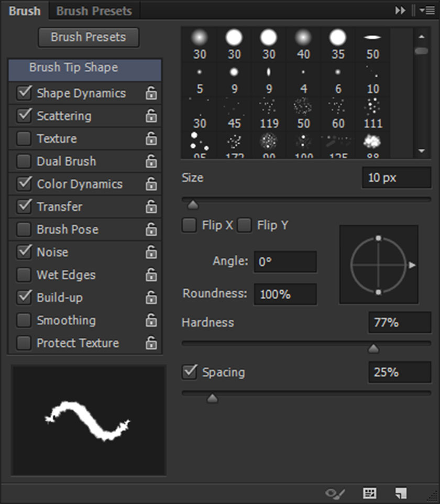Open Preset Manager icon in bottom bar
Image resolution: width=440 pixels, height=504 pixels.
pyautogui.click(x=370, y=493)
